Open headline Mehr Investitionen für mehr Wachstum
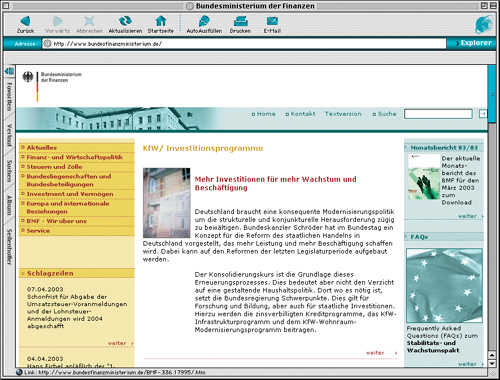The width and height of the screenshot is (500, 380). [x=275, y=183]
